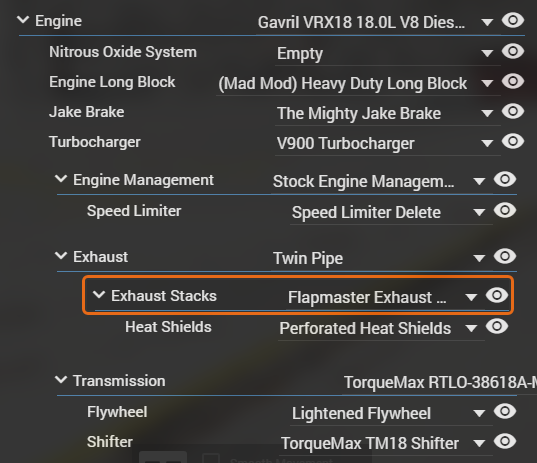This screenshot has width=537, height=463.
Task: Collapse the Transmission group chevron
Action: (61, 380)
